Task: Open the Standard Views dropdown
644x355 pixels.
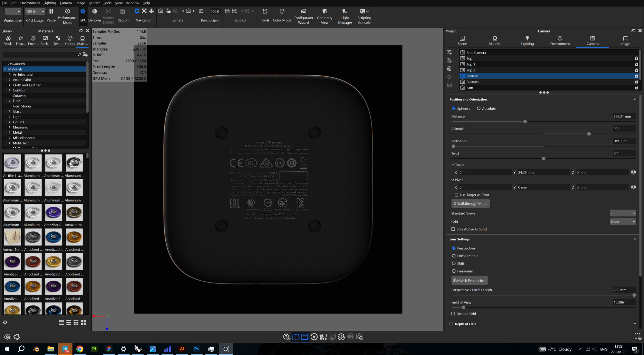Action: (623, 213)
